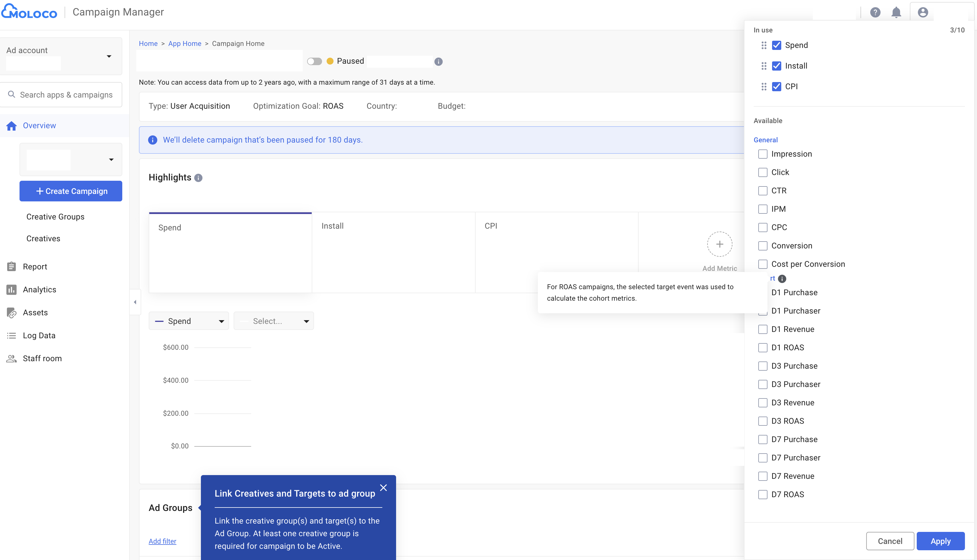Open the notifications bell
The height and width of the screenshot is (560, 977).
point(896,12)
